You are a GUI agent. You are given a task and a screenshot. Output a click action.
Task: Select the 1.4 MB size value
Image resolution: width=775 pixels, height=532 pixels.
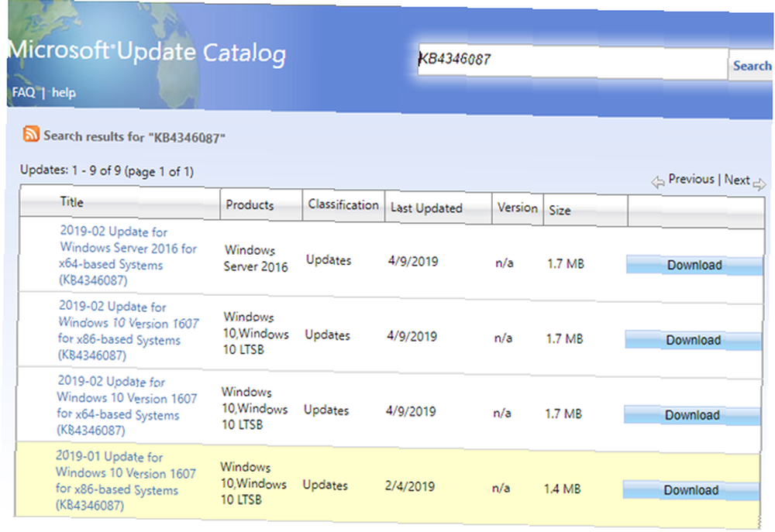point(563,489)
